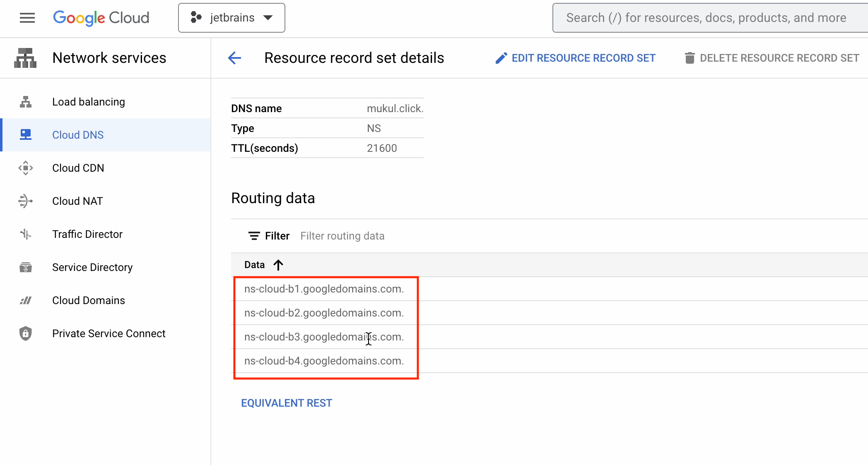Focus the top resource search box

[706, 18]
